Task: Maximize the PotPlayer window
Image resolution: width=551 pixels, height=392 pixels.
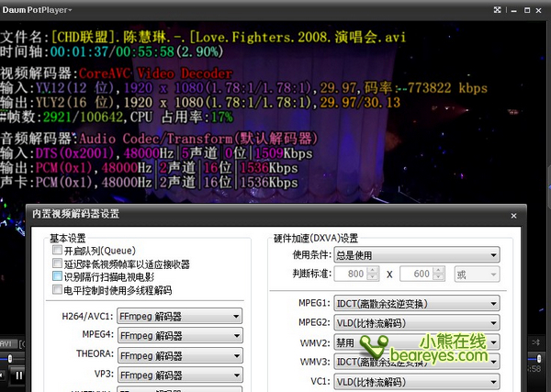Action: click(527, 10)
